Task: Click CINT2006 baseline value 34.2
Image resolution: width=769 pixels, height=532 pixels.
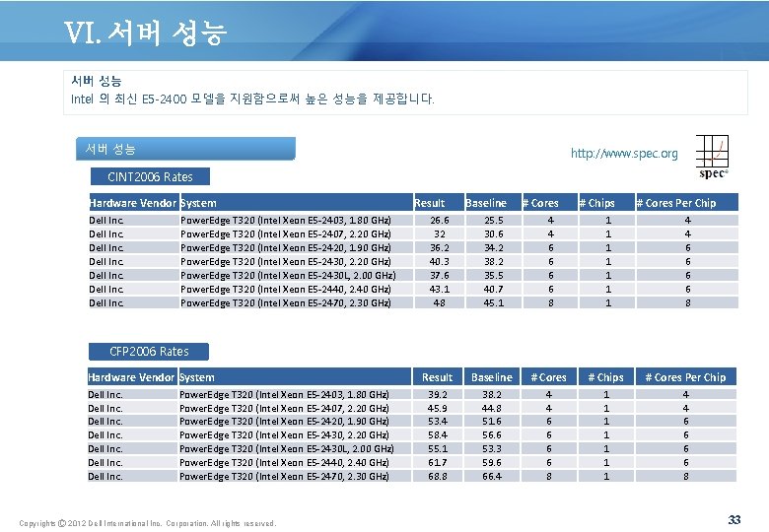Action: tap(493, 248)
